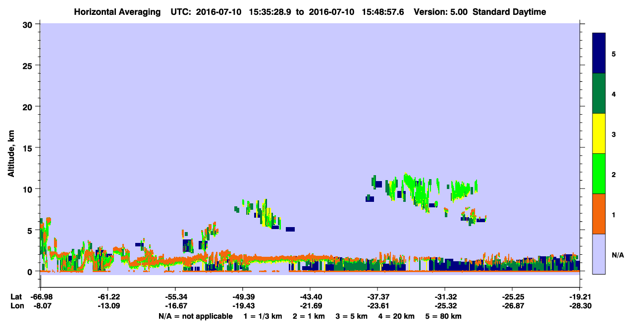Click the colorbar label 4
The image size is (644, 330).
pos(614,94)
